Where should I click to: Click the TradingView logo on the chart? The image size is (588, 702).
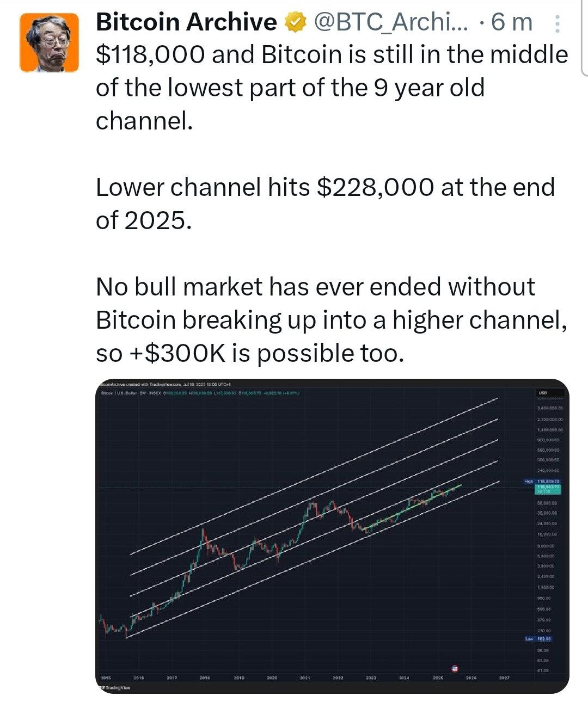(x=115, y=687)
